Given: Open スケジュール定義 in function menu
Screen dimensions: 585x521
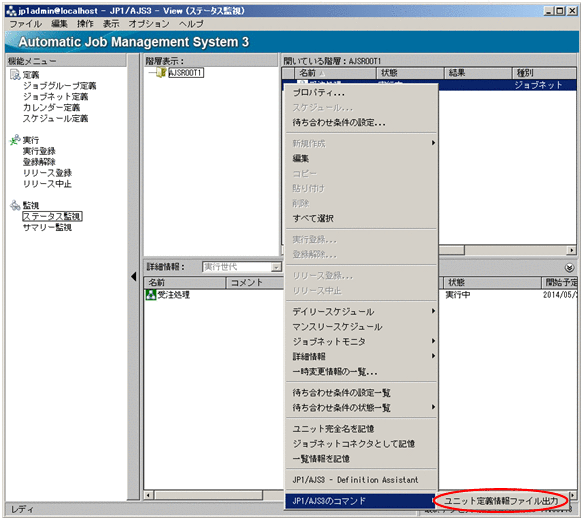Looking at the screenshot, I should coord(55,118).
